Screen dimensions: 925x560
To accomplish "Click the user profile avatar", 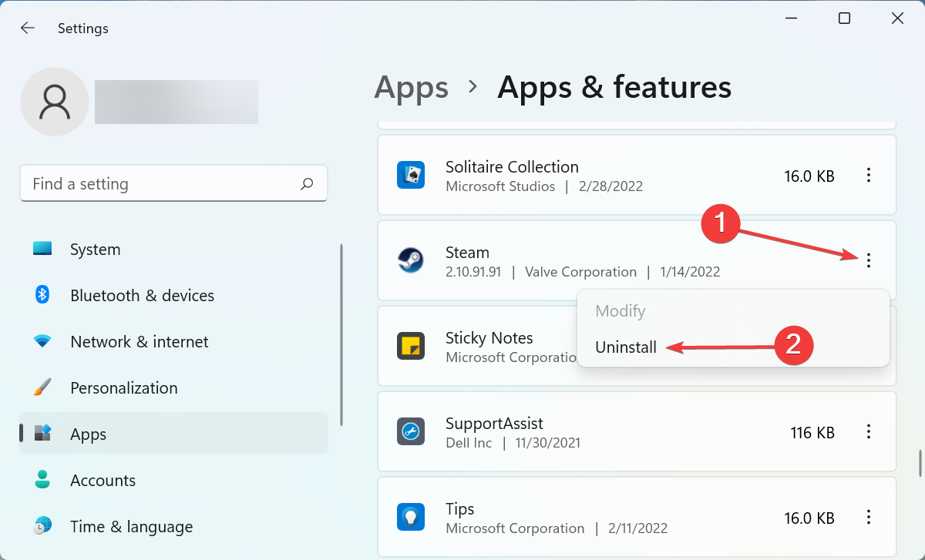I will [x=55, y=102].
